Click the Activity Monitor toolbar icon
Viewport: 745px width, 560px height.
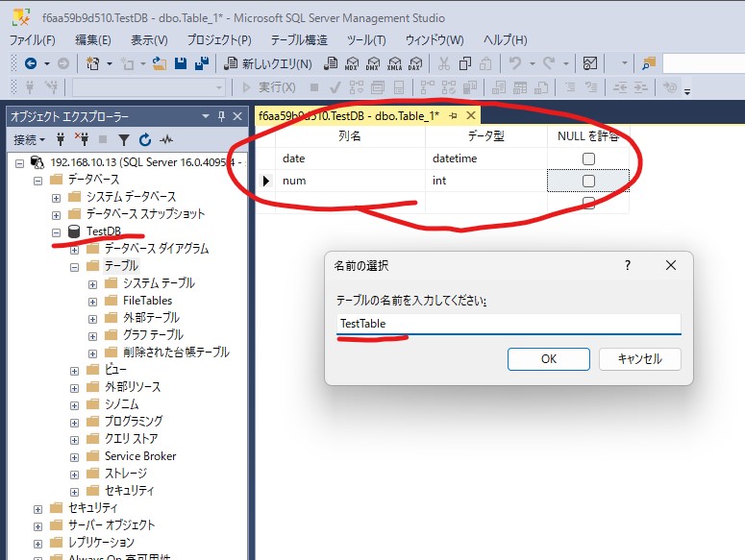(x=589, y=63)
